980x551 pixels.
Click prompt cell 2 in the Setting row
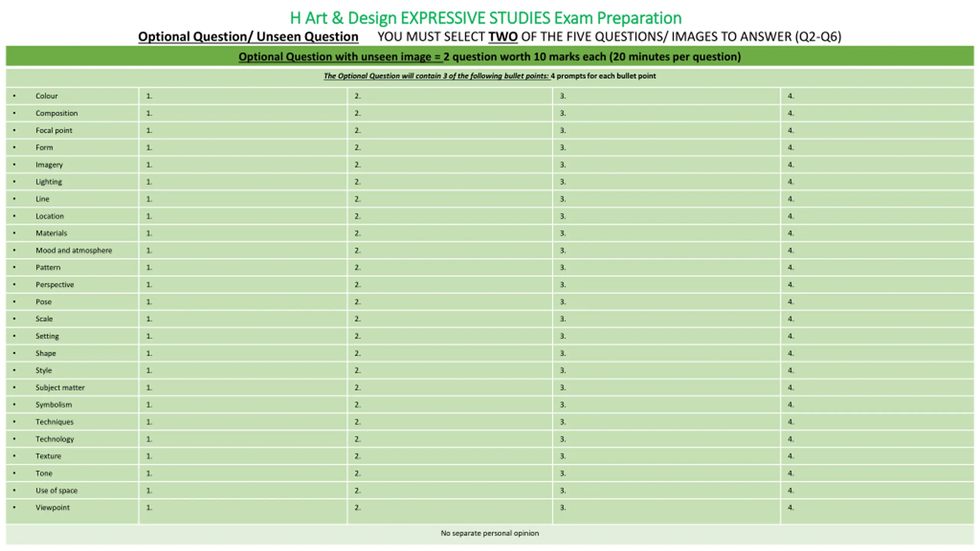point(450,336)
